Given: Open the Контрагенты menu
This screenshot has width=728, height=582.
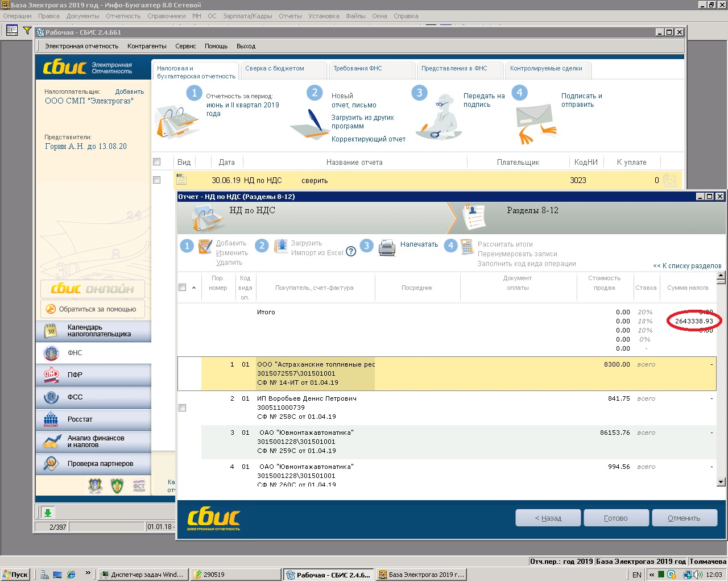Looking at the screenshot, I should tap(147, 46).
